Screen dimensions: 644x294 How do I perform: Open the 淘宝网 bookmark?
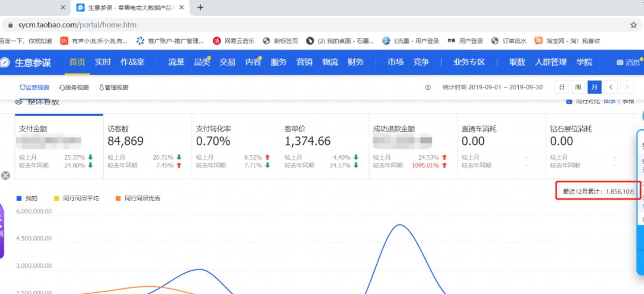(567, 41)
